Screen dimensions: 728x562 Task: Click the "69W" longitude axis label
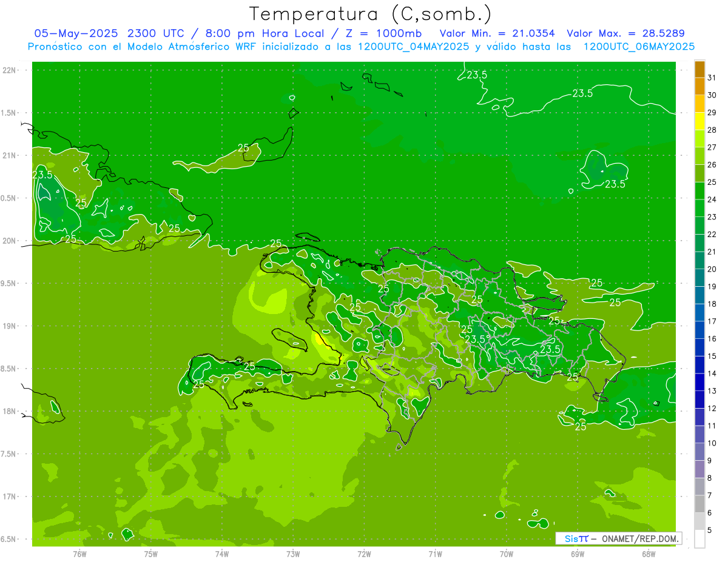[x=578, y=554]
